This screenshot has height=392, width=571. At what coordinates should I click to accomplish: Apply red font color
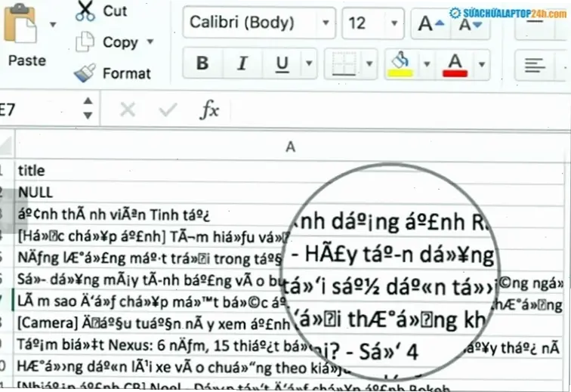pyautogui.click(x=455, y=65)
